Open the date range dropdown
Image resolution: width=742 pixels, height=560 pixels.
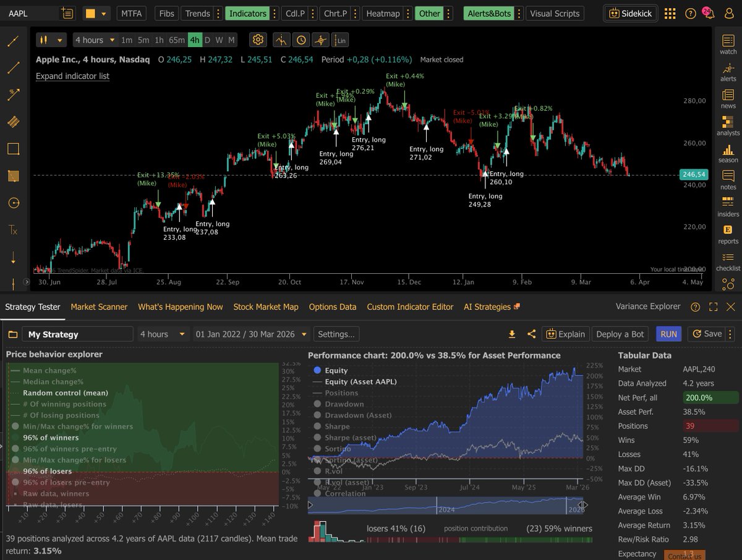251,334
